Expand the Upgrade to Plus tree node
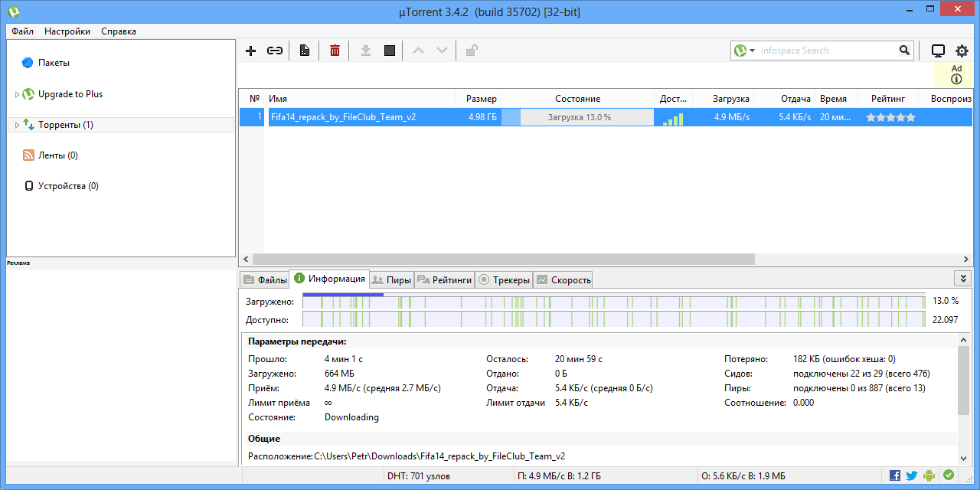 17,95
